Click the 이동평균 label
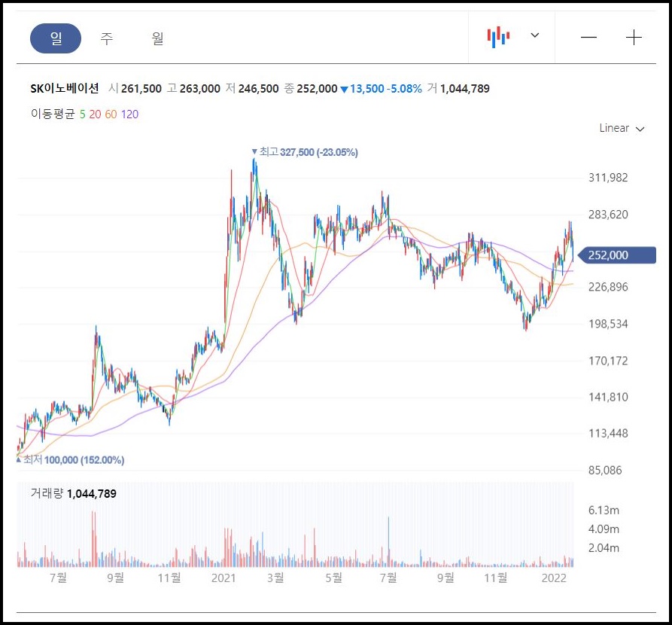The image size is (672, 625). pos(53,114)
